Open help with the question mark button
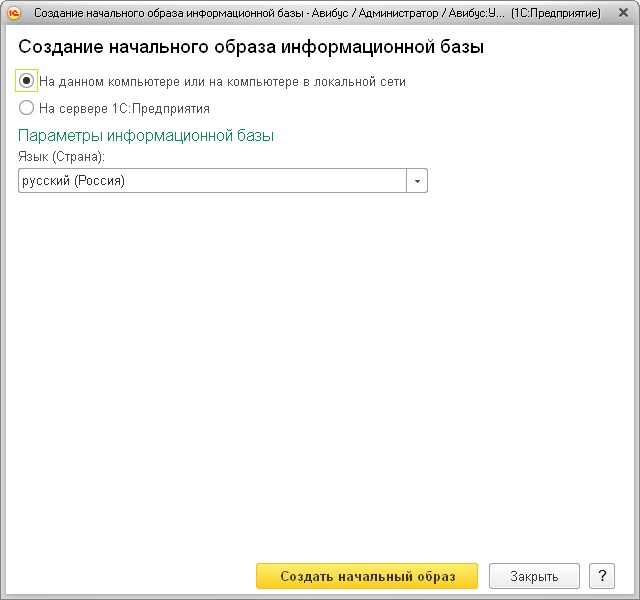The width and height of the screenshot is (640, 600). click(601, 576)
